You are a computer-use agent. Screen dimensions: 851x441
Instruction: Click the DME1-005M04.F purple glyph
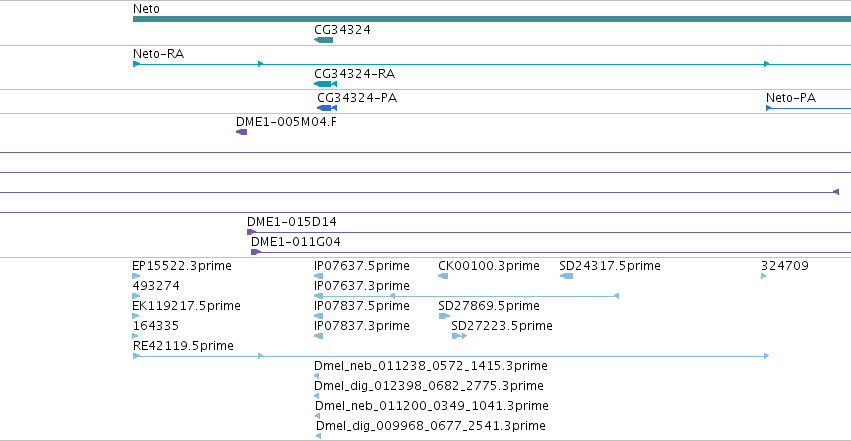pos(242,132)
